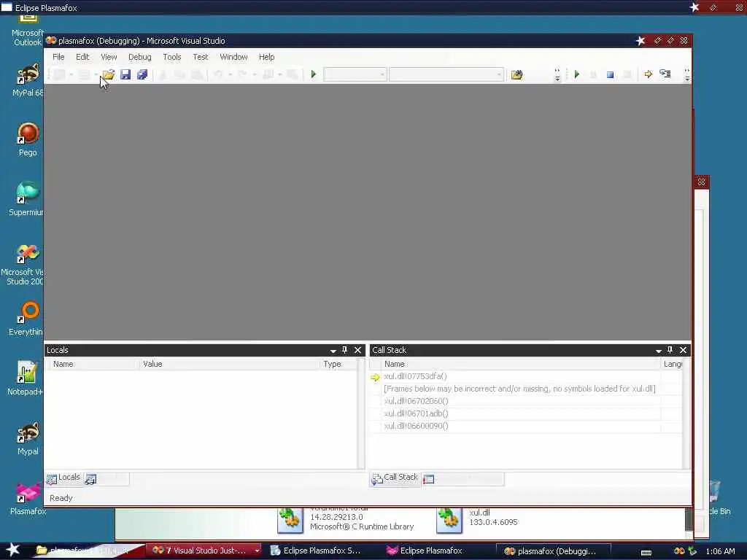This screenshot has width=747, height=560.
Task: Click the Notepad++ desktop shortcut
Action: 26,378
